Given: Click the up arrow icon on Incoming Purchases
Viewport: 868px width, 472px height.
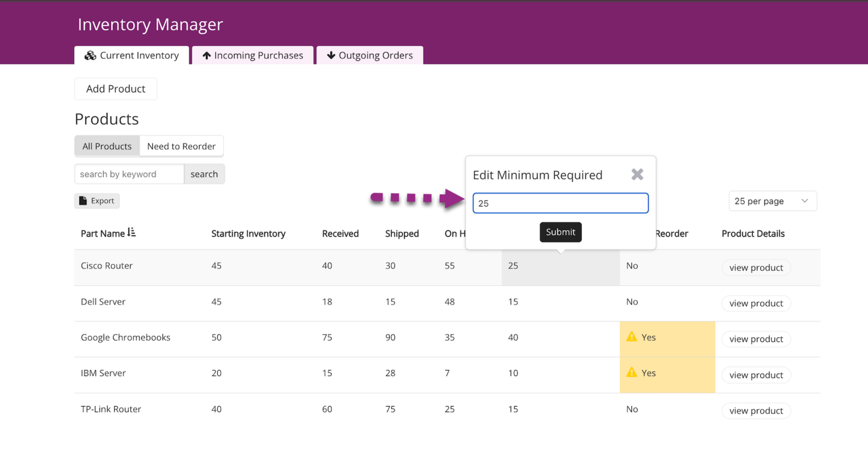Looking at the screenshot, I should click(x=206, y=56).
